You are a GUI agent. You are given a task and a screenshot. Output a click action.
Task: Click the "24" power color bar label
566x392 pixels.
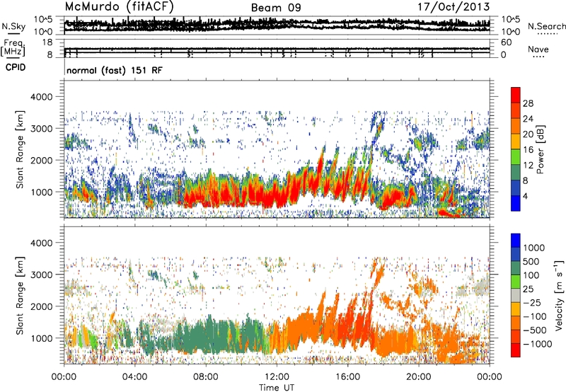528,119
